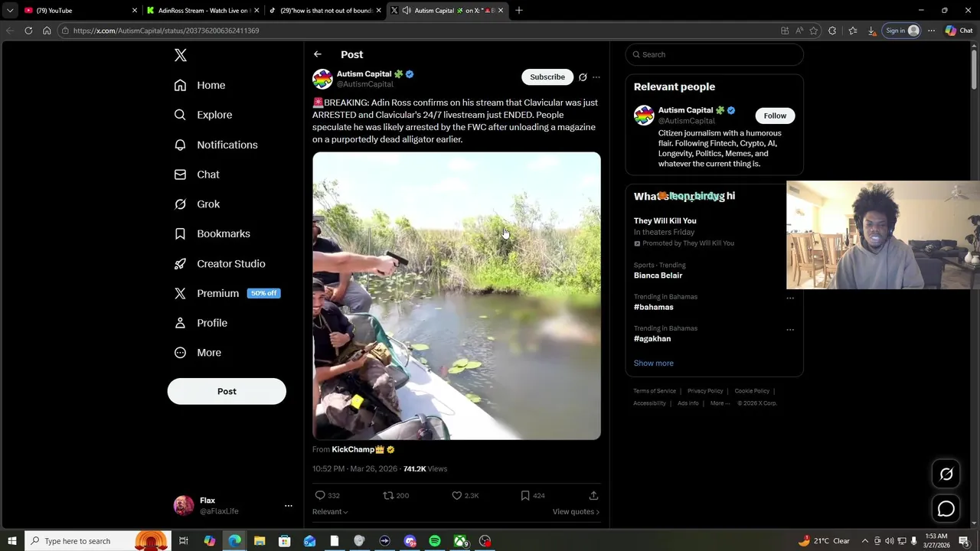
Task: Open Chat in X sidebar
Action: click(197, 174)
